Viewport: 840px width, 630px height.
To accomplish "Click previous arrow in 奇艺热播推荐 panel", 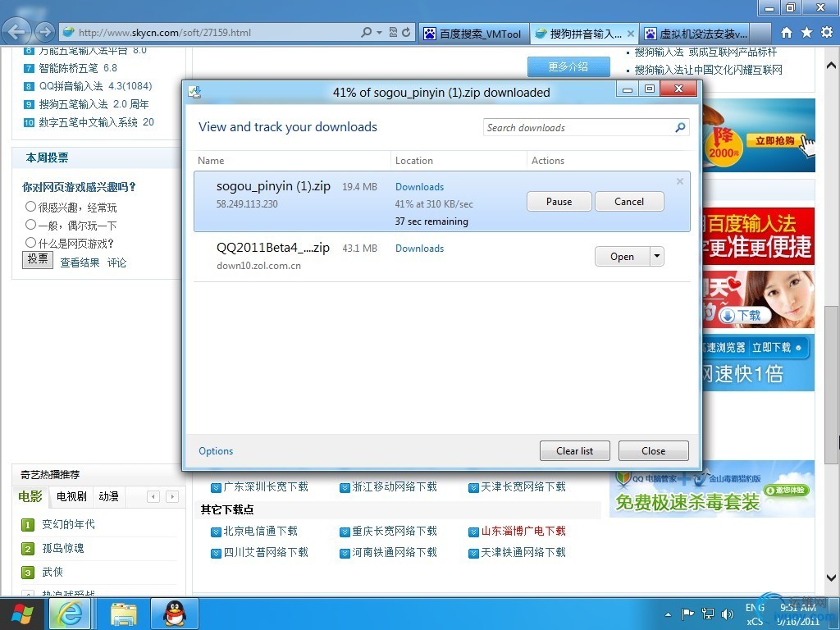I will tap(153, 496).
